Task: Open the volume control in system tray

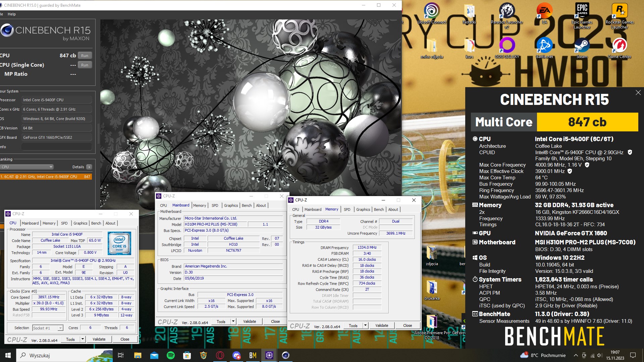Action: click(x=600, y=355)
